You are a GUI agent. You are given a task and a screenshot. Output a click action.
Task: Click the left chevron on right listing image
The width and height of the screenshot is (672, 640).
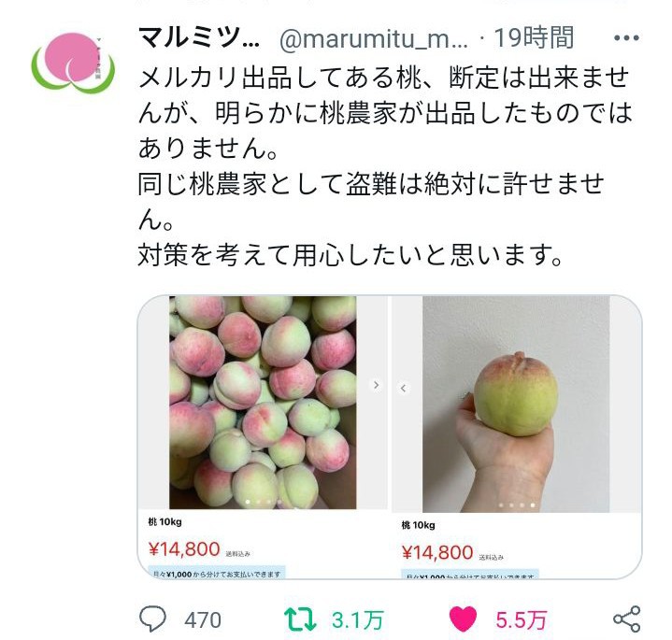403,388
